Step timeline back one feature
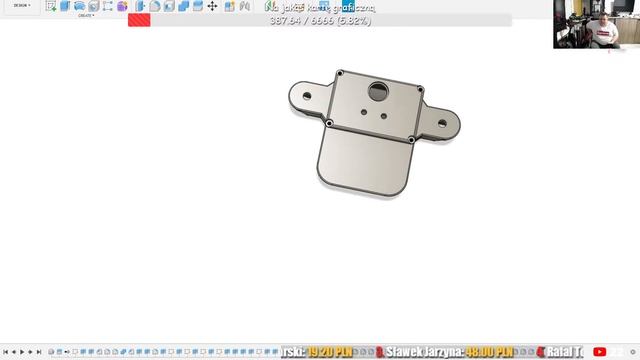 (x=14, y=352)
